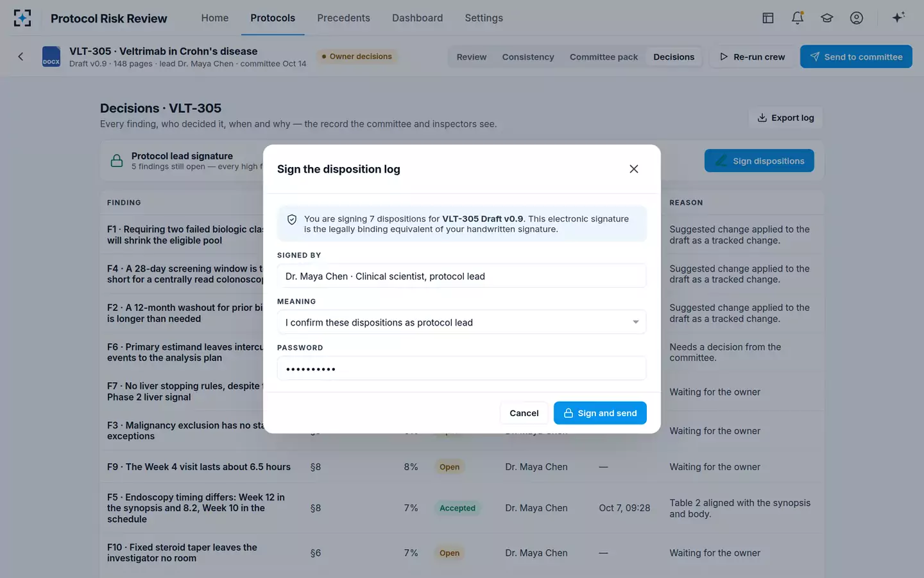Select the Decisions tab
924x578 pixels.
pyautogui.click(x=674, y=57)
